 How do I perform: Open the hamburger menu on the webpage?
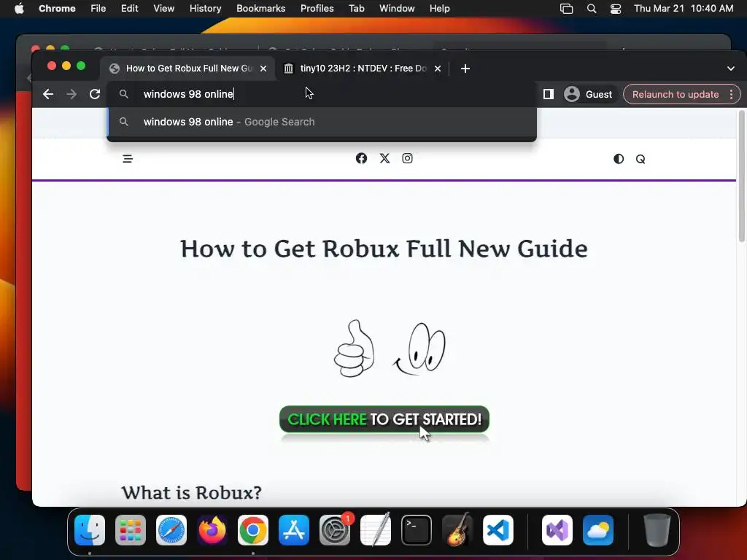tap(128, 159)
